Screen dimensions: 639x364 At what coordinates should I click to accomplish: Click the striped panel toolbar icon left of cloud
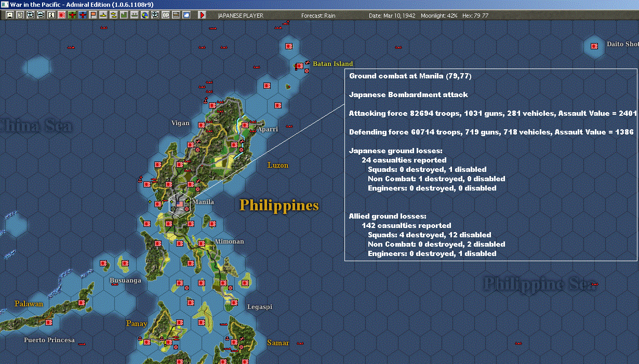tap(176, 15)
